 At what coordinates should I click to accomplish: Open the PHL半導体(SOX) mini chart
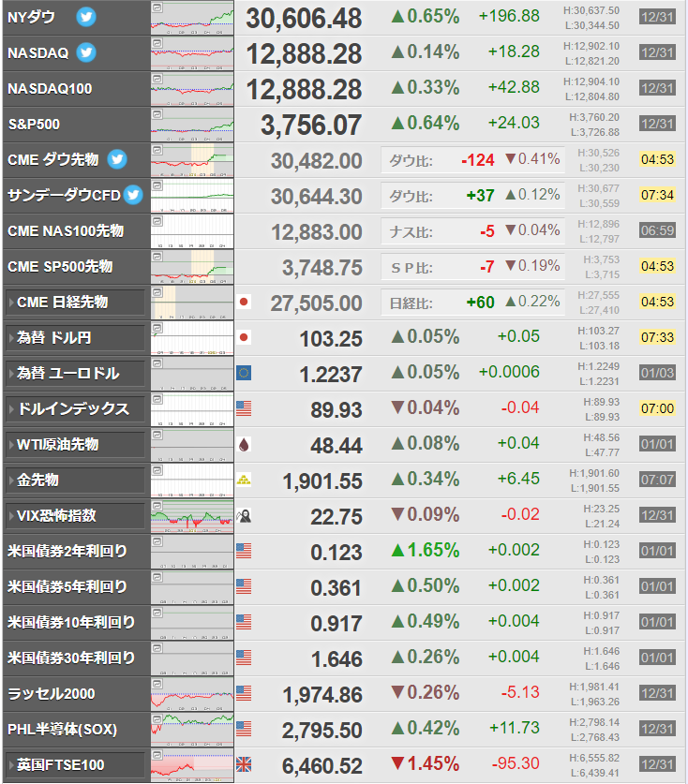coord(192,730)
